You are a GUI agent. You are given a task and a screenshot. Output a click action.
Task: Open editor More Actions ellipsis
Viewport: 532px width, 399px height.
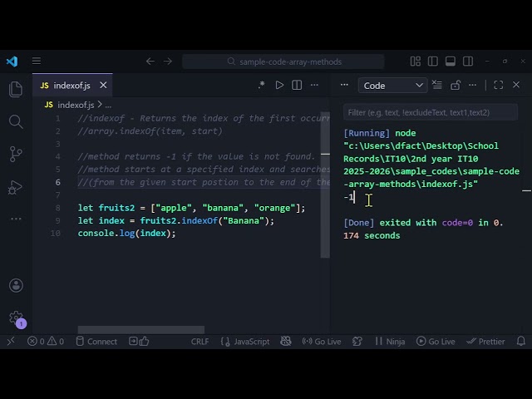314,85
